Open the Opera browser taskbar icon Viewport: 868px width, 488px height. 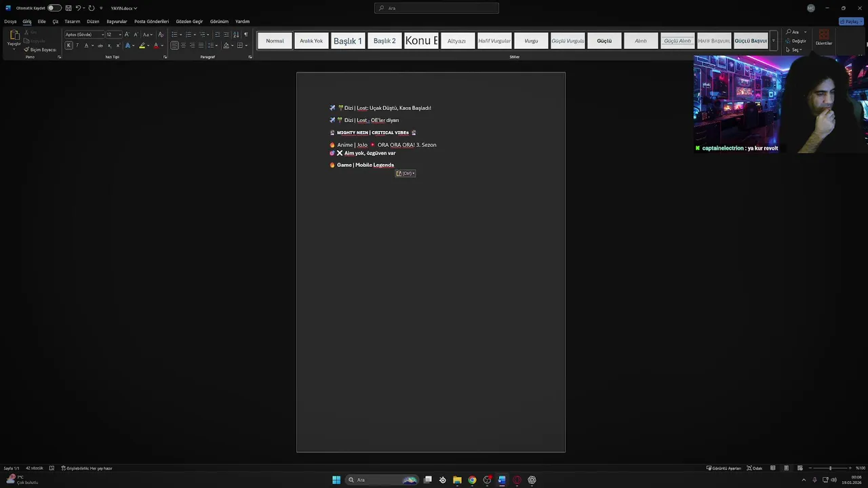(517, 480)
